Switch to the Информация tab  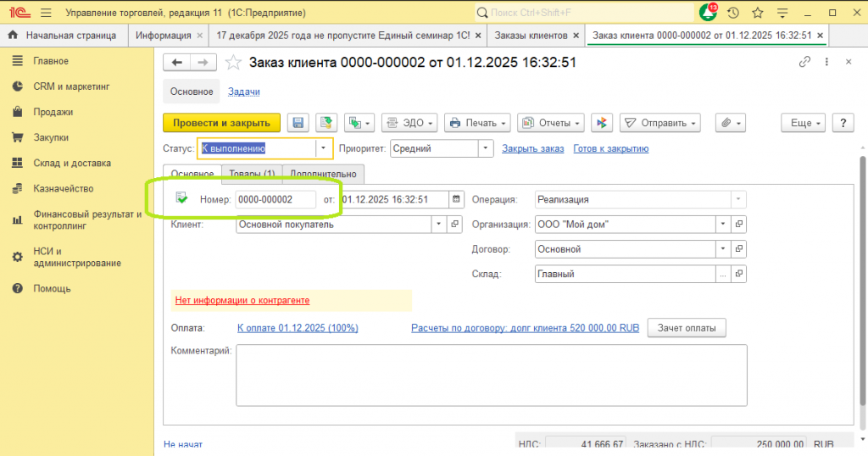coord(164,36)
